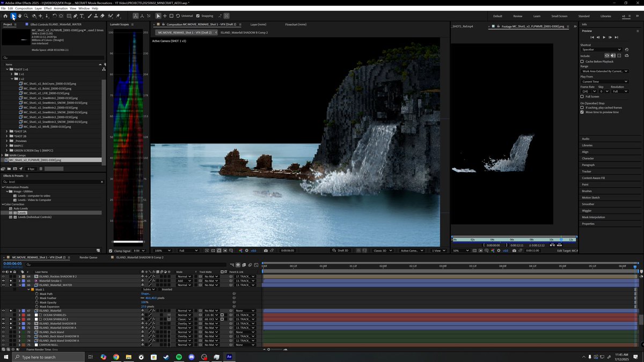Toggle Inverted checkbox for Mask 1
The image size is (644, 362).
[x=160, y=290]
